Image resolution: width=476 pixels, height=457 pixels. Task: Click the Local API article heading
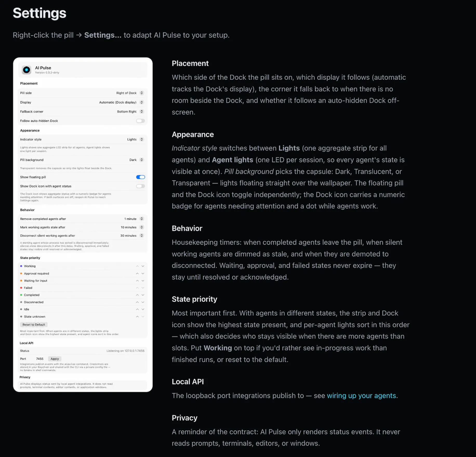click(x=188, y=382)
